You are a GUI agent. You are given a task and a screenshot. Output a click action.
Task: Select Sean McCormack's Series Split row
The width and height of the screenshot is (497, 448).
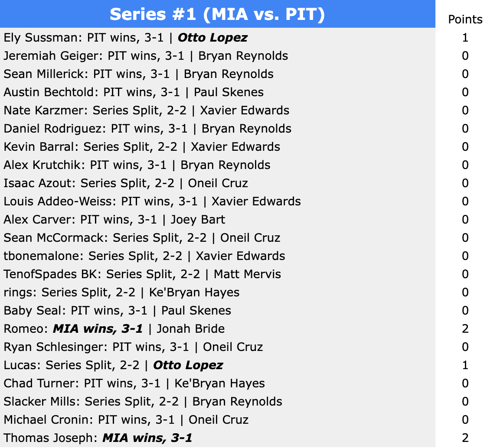pos(142,238)
